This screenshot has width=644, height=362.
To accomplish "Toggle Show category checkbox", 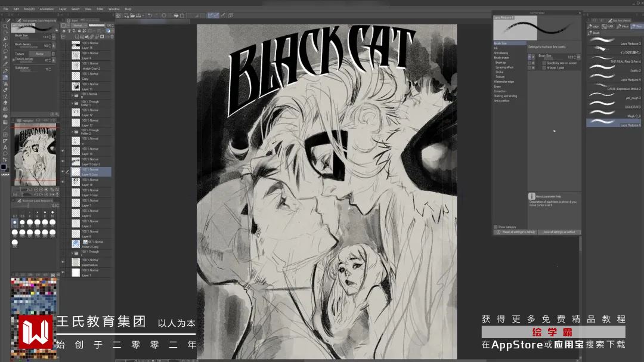I will pyautogui.click(x=496, y=227).
